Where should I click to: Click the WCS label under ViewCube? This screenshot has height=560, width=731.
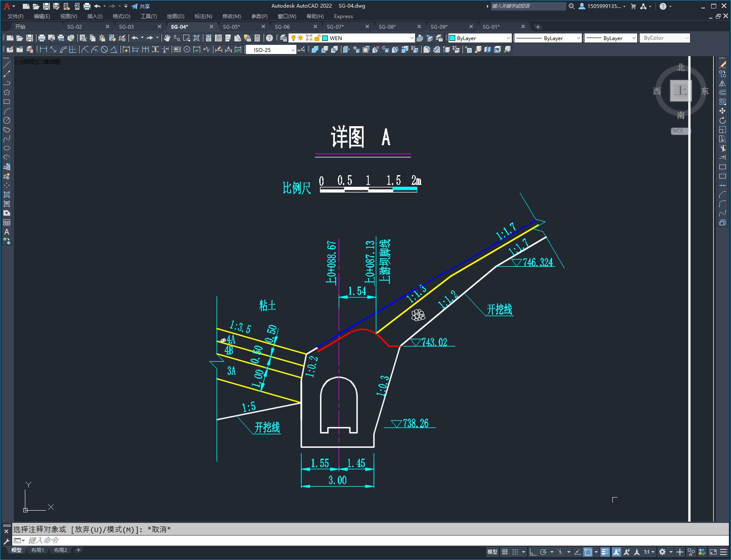(678, 131)
